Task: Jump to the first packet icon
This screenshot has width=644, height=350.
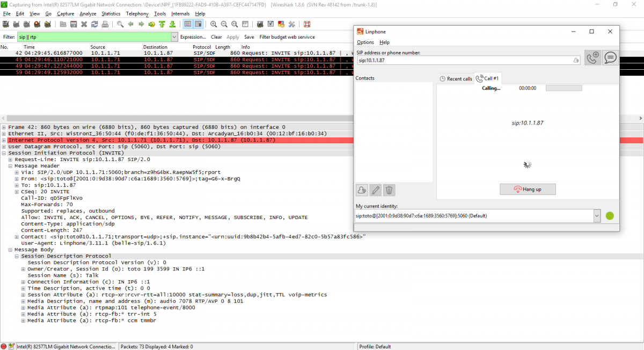Action: [162, 24]
